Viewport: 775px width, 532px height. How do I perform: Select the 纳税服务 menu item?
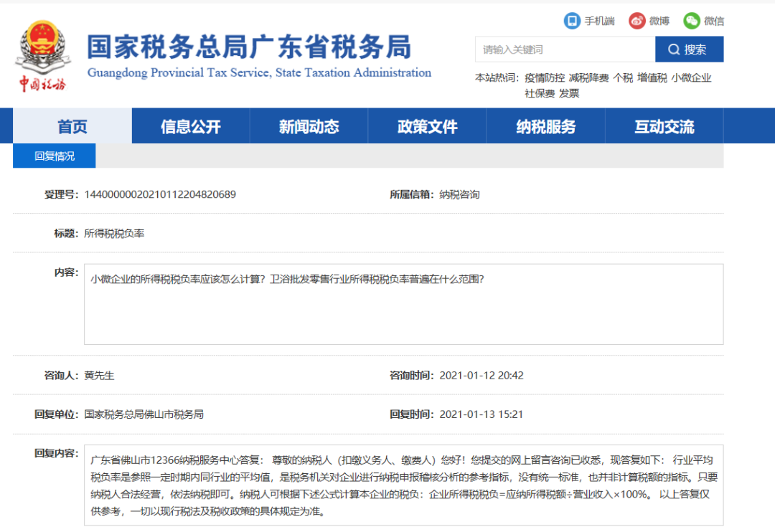tap(546, 126)
